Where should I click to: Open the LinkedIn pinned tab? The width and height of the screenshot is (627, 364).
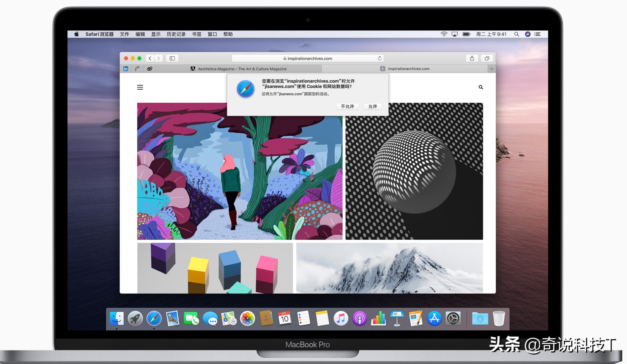coord(126,69)
